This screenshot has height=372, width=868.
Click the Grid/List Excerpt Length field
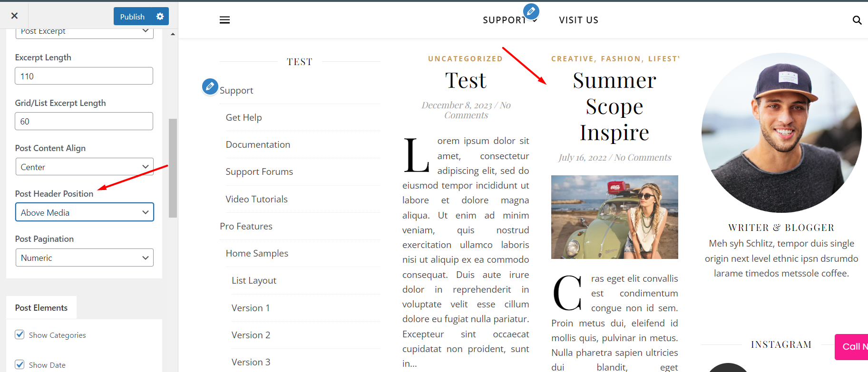(x=84, y=121)
